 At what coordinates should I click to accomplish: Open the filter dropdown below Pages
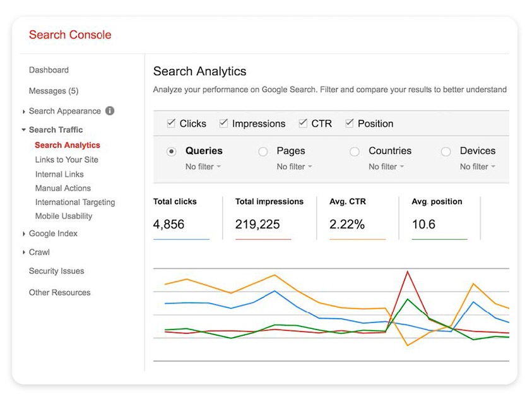pos(292,167)
